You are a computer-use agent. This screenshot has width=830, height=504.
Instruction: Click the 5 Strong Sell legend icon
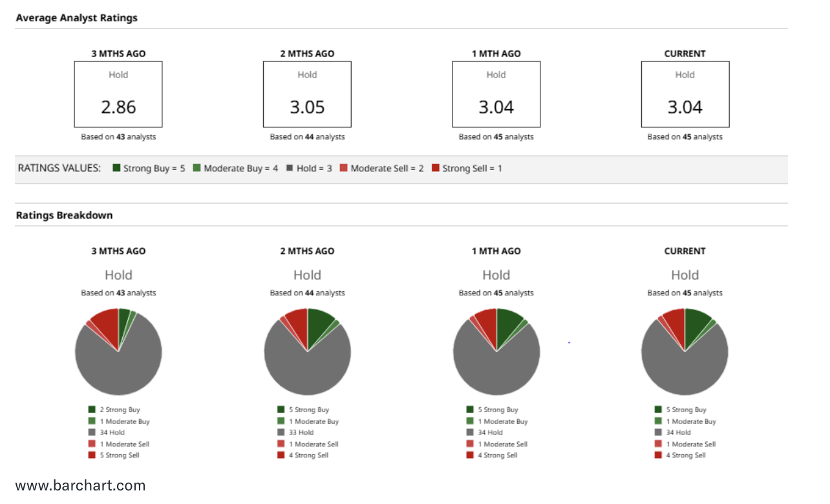click(x=92, y=456)
